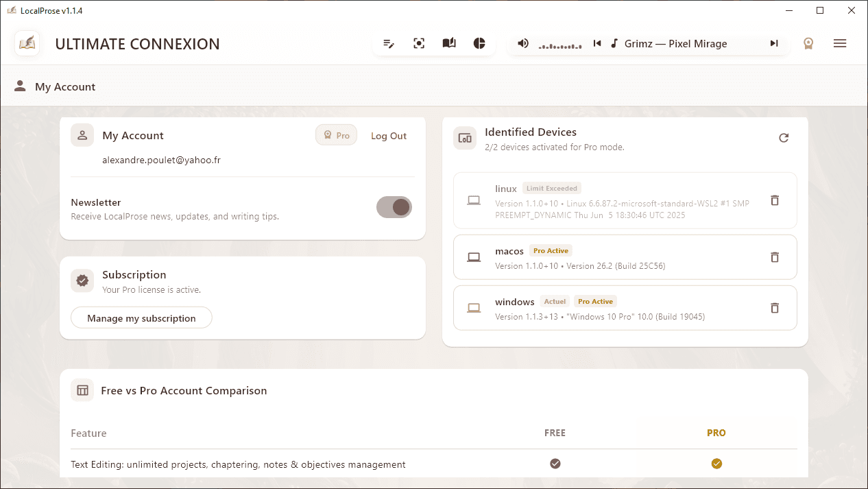This screenshot has height=489, width=868.
Task: Check the PRO column text editing checkmark
Action: tap(716, 464)
